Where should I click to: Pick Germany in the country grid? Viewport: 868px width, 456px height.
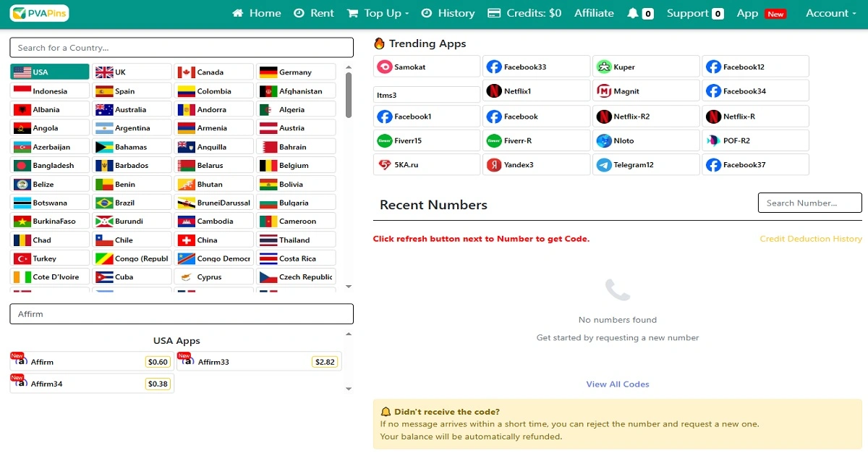(x=296, y=72)
